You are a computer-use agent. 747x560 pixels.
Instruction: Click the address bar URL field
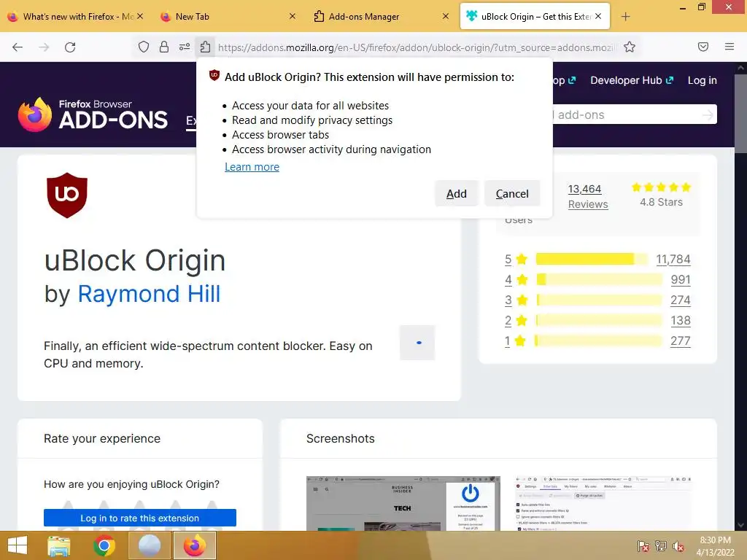pyautogui.click(x=417, y=47)
